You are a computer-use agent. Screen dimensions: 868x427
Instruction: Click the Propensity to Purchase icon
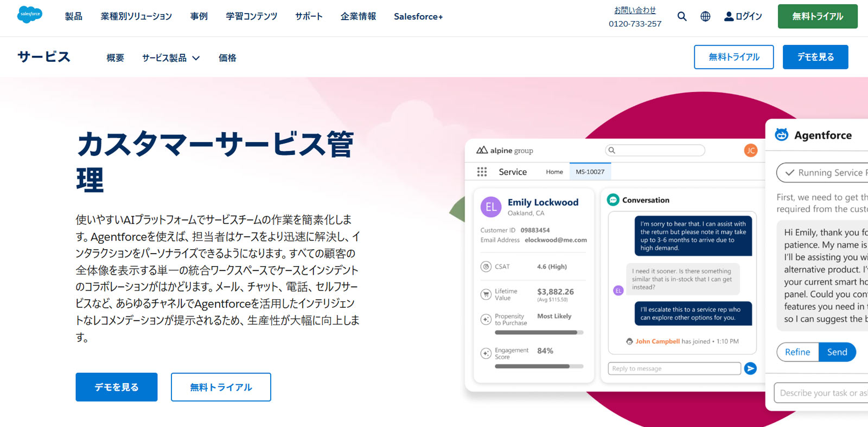point(486,319)
